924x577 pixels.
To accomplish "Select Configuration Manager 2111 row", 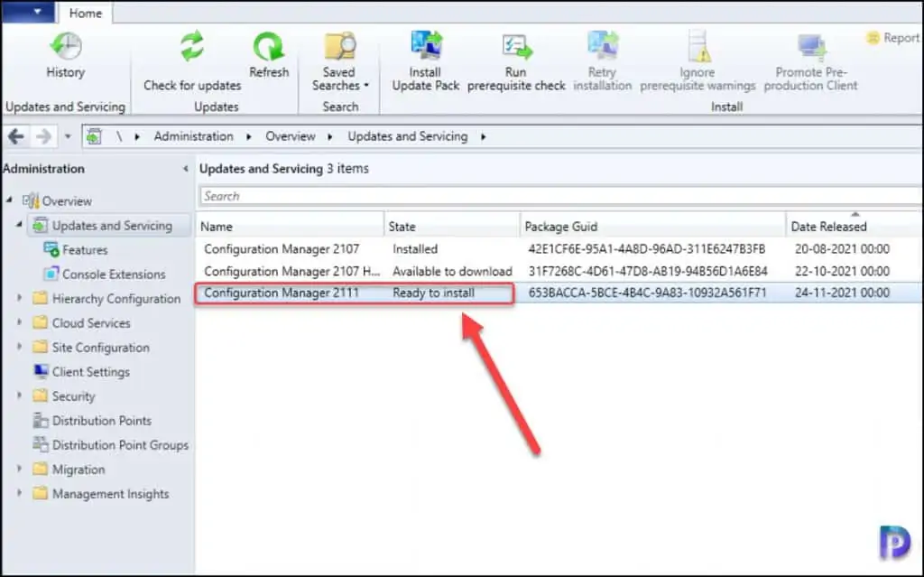I will pyautogui.click(x=559, y=293).
